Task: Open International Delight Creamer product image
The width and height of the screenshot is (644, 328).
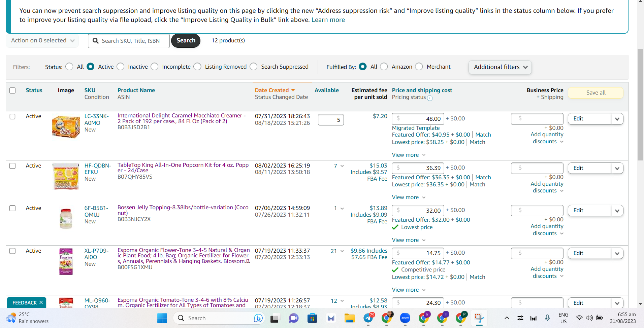Action: click(x=66, y=126)
